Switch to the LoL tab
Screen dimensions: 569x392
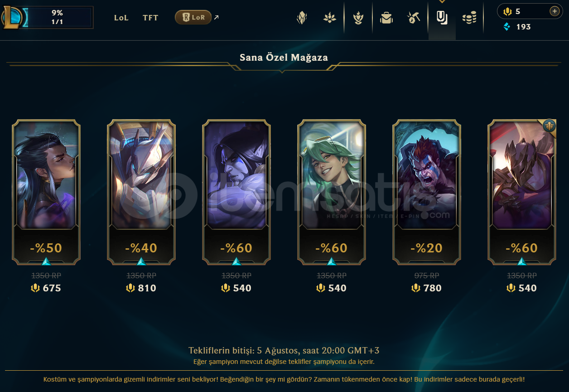point(121,18)
